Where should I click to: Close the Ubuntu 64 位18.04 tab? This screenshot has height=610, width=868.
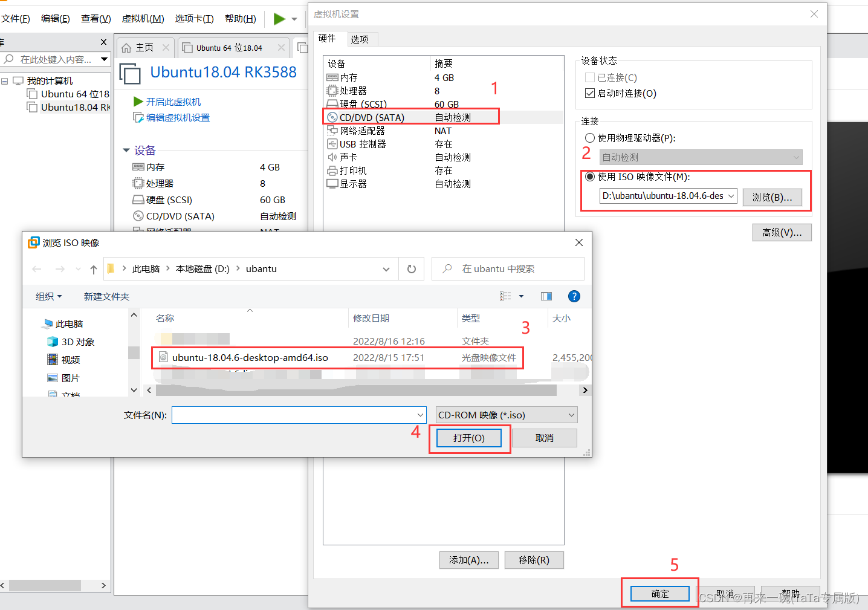coord(281,47)
